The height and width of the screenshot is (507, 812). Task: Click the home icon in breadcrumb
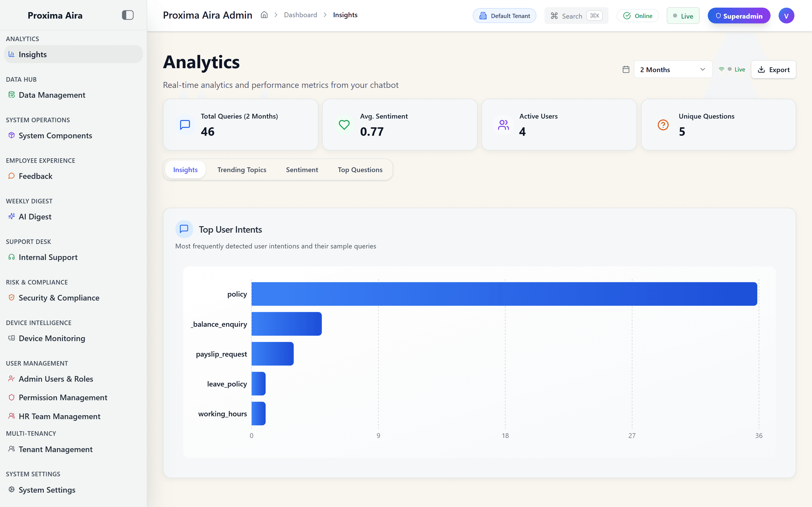[x=264, y=15]
